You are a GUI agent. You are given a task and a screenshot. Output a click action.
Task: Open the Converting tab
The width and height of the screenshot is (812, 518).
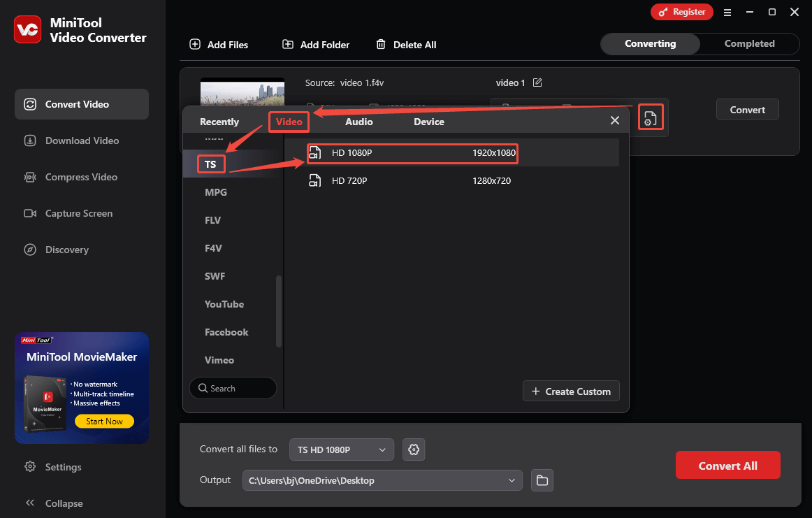point(651,43)
